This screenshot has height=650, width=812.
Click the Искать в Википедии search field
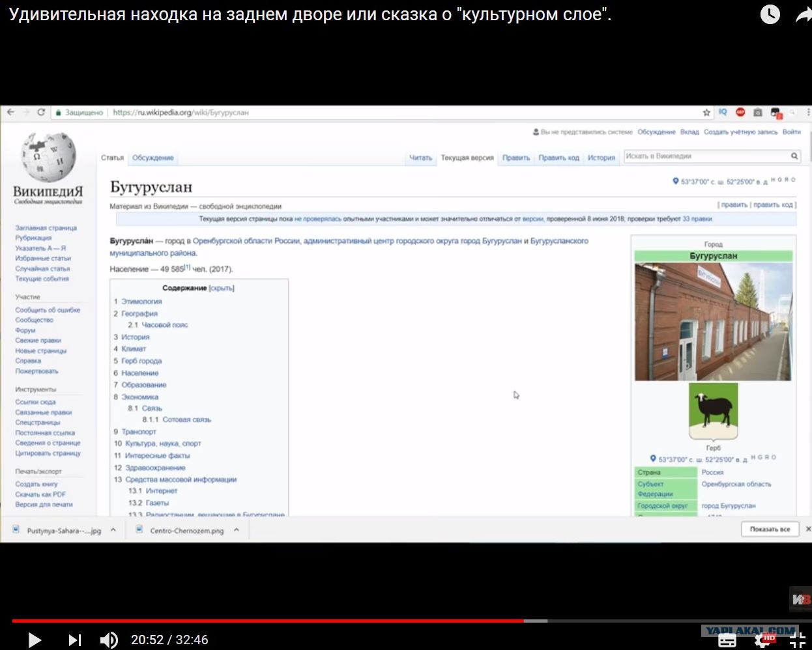pos(706,156)
